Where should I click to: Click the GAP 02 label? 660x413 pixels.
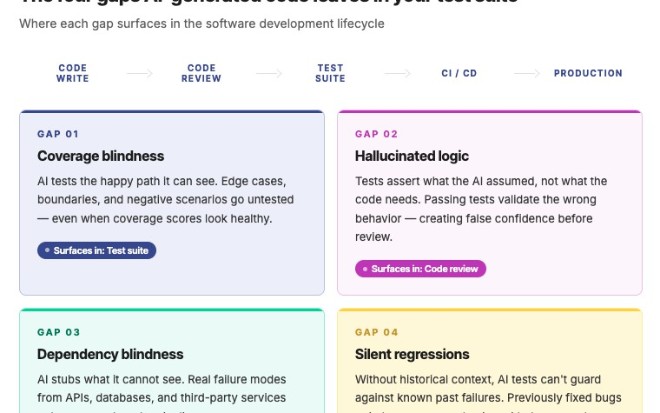point(376,134)
